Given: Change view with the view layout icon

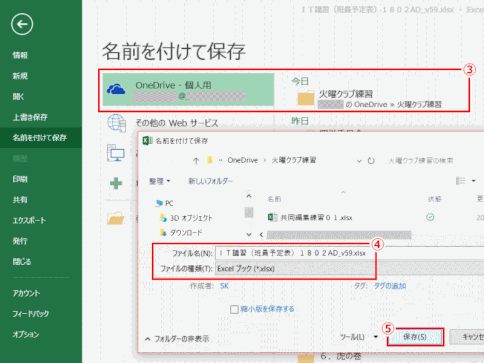Looking at the screenshot, I should pyautogui.click(x=461, y=181).
